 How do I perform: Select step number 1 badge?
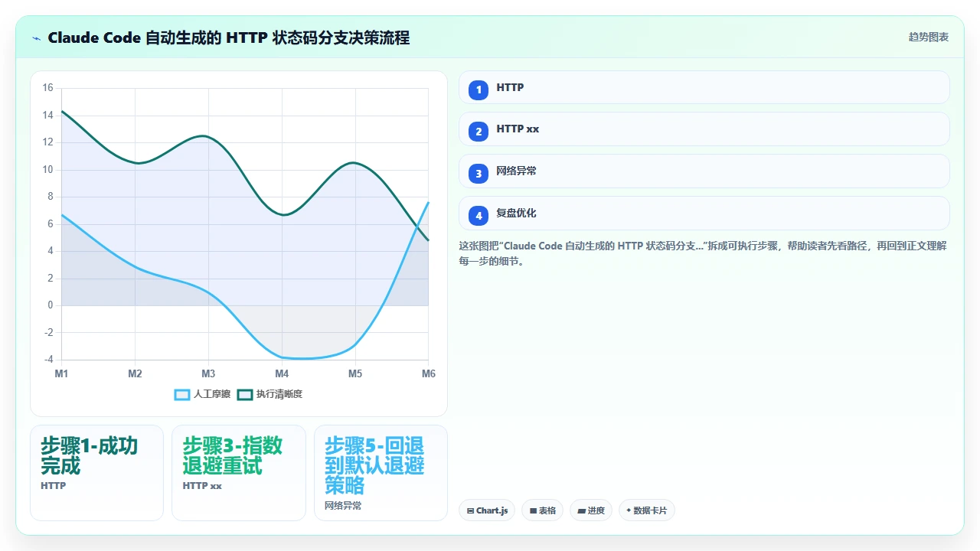[x=479, y=90]
